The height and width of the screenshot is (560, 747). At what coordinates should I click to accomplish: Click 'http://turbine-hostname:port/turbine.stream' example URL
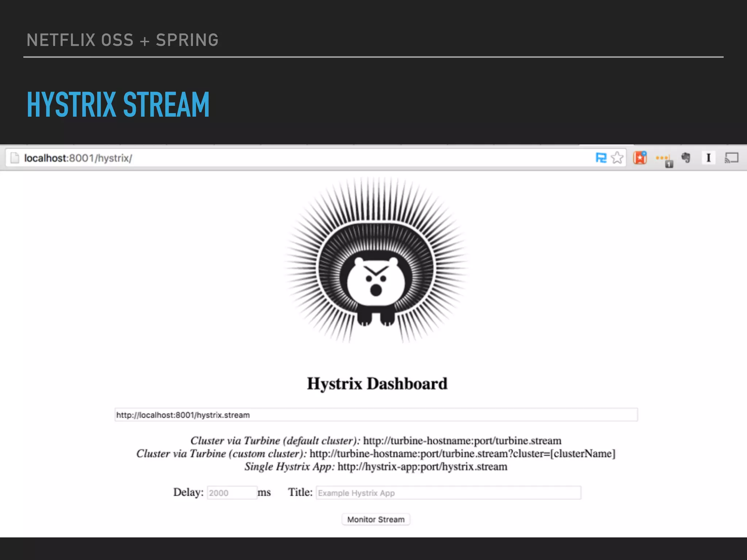(x=462, y=441)
